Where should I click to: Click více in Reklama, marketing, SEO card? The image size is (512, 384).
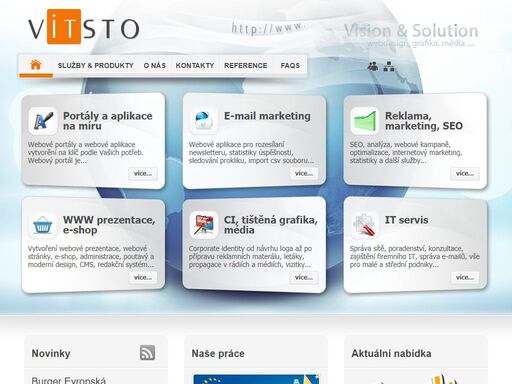pyautogui.click(x=465, y=173)
